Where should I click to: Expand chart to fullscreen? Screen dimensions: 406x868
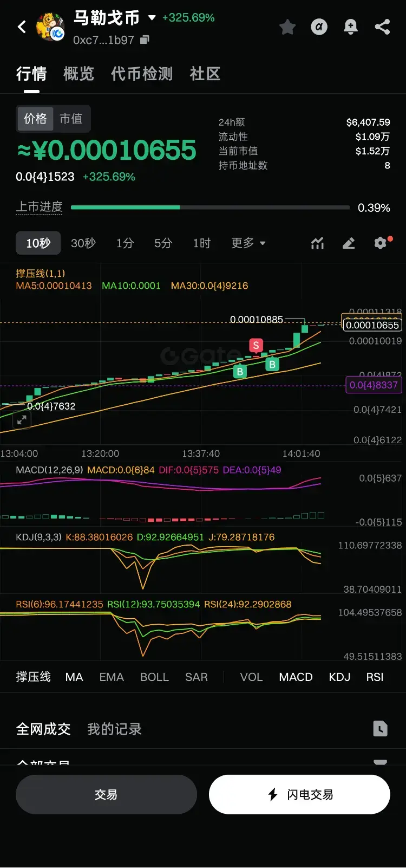click(x=22, y=419)
